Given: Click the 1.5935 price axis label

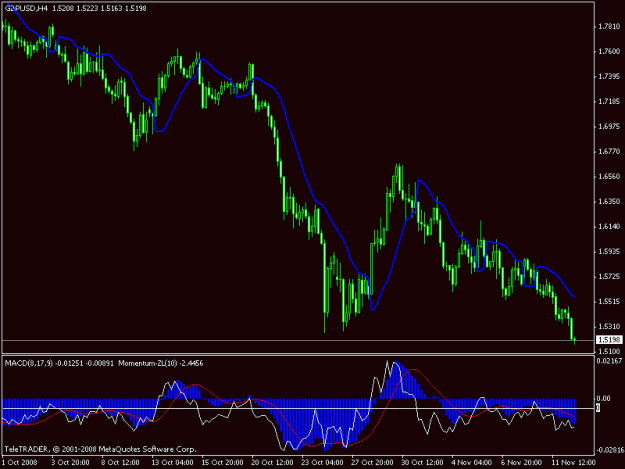Looking at the screenshot, I should tap(609, 252).
